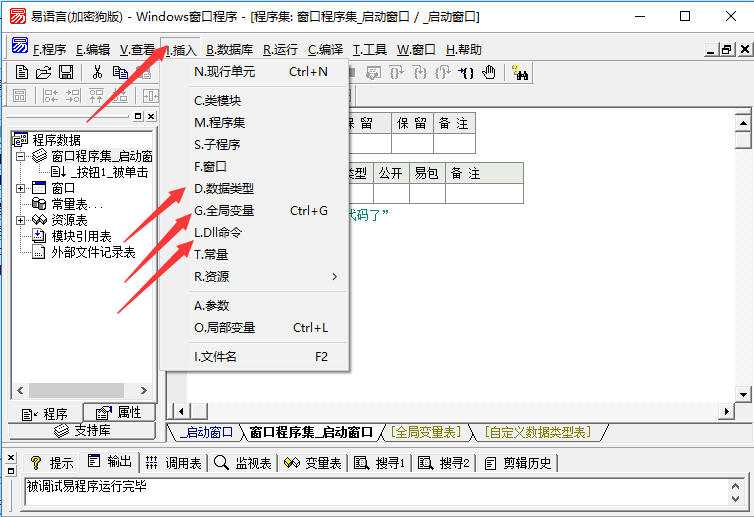
Task: Open the W.窗口 menu
Action: tap(416, 50)
